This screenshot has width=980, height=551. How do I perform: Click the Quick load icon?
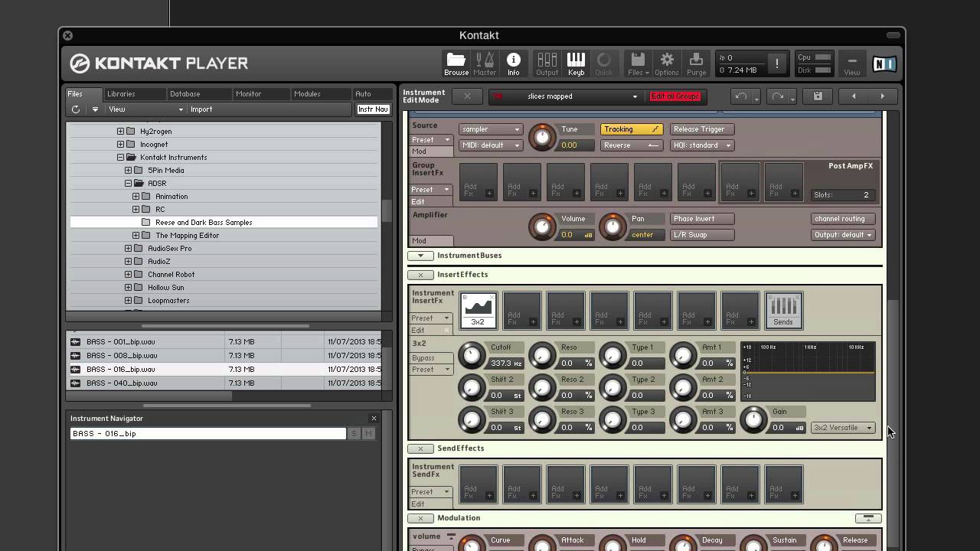[x=603, y=64]
